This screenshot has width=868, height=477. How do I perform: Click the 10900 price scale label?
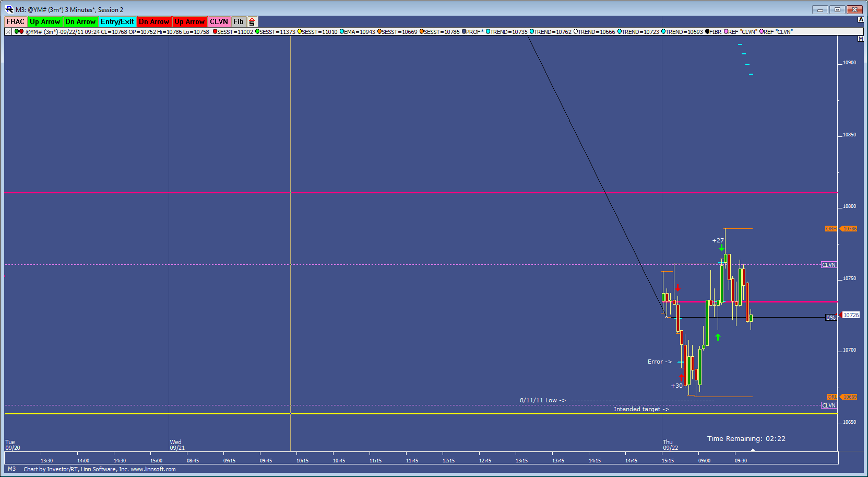point(849,63)
